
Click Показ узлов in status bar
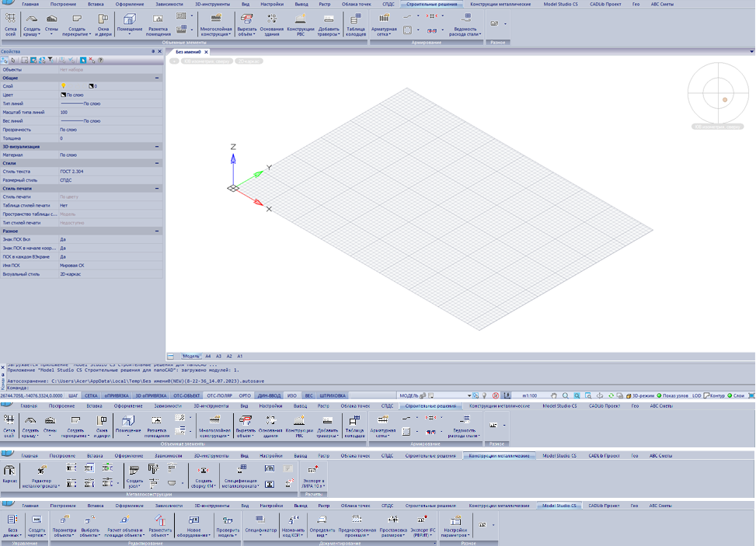click(x=672, y=395)
